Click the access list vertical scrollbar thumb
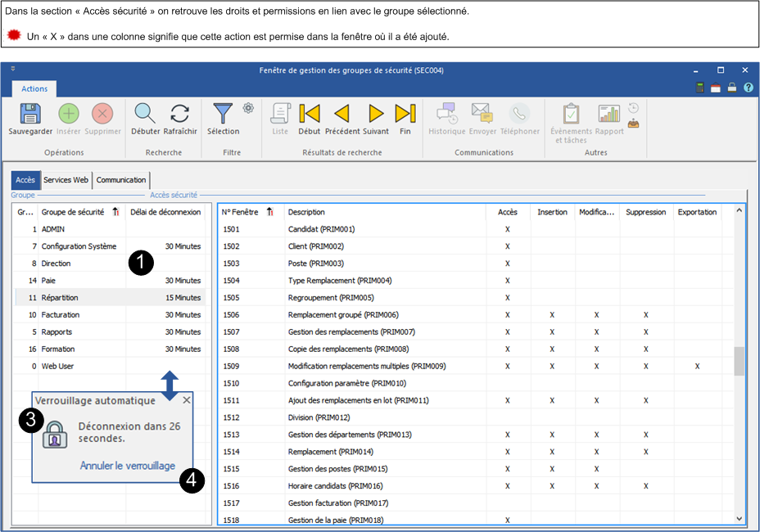Image resolution: width=760 pixels, height=532 pixels. click(740, 361)
